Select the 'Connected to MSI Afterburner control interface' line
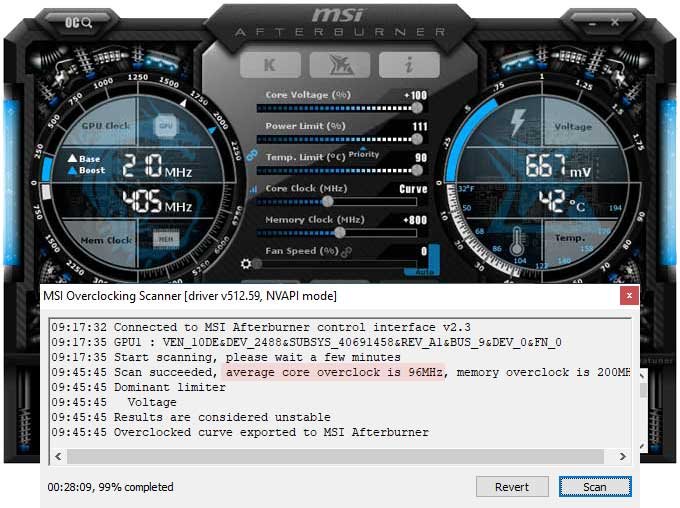This screenshot has height=508, width=680. click(261, 327)
